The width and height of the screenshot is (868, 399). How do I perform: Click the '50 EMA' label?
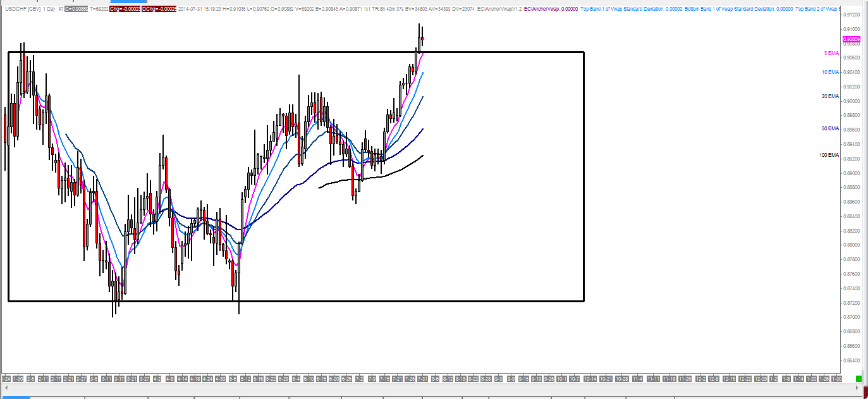coord(830,128)
